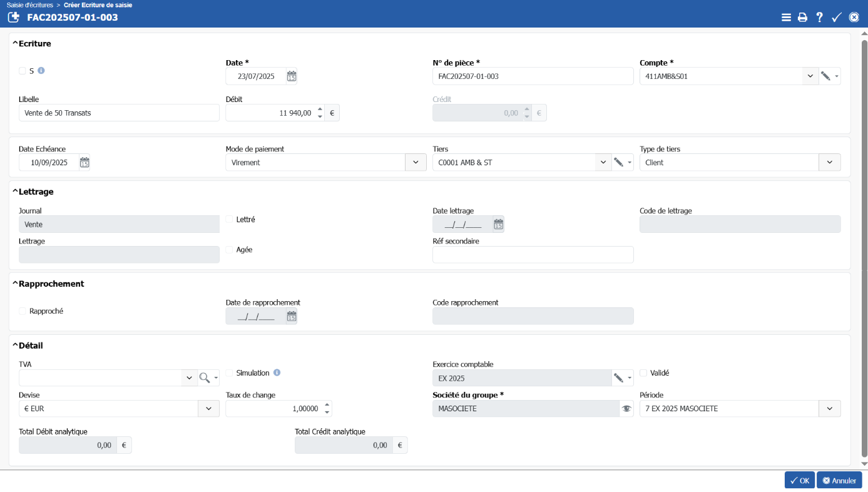868x492 pixels.
Task: Open calendar picker for Date Echéance
Action: point(84,163)
